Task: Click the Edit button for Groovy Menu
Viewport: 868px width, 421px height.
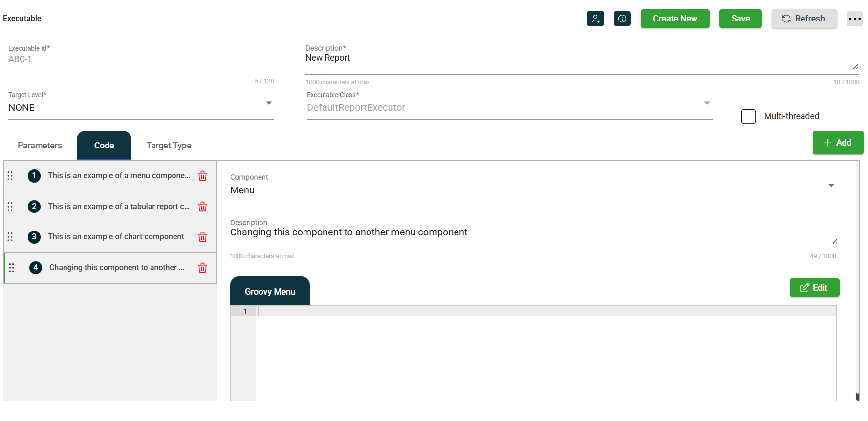Action: click(814, 288)
